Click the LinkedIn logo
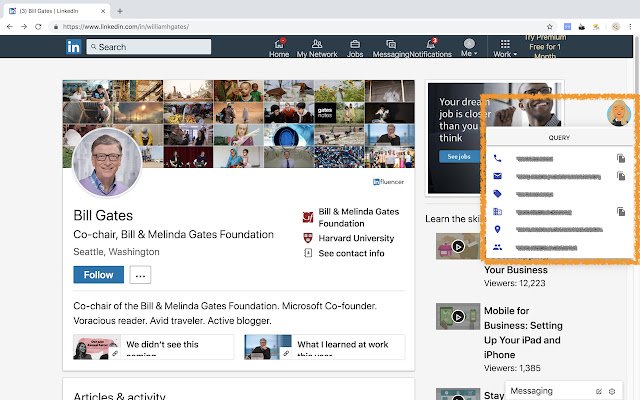 [73, 47]
